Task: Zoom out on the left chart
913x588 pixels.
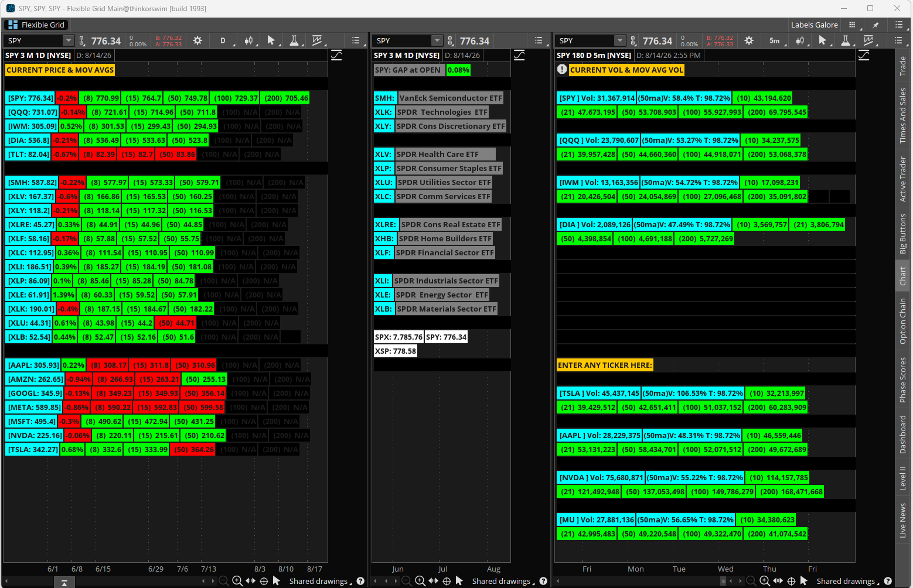Action: coord(224,581)
